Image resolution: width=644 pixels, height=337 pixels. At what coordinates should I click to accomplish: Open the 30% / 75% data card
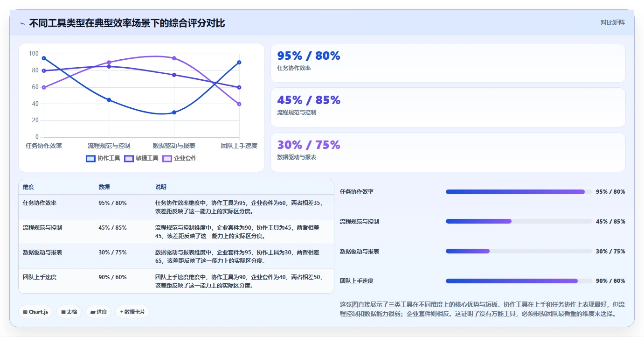pos(448,152)
